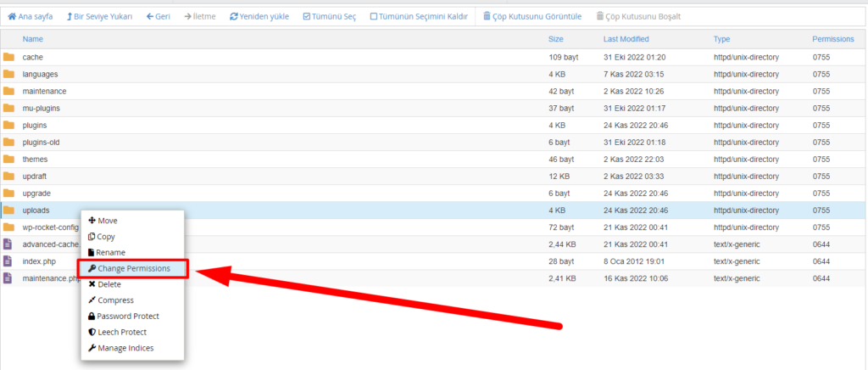
Task: Check Tümünü Seç to select all
Action: [x=329, y=16]
